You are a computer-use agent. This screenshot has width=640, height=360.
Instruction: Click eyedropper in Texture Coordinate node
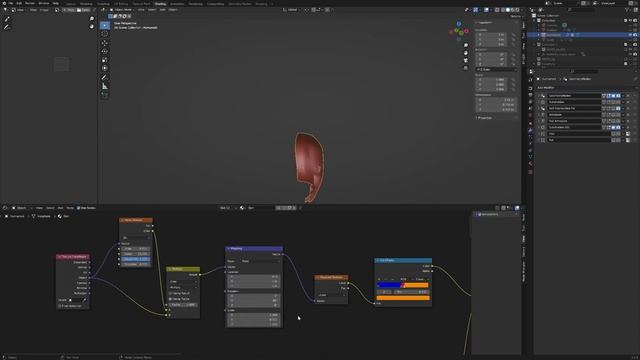click(x=85, y=300)
